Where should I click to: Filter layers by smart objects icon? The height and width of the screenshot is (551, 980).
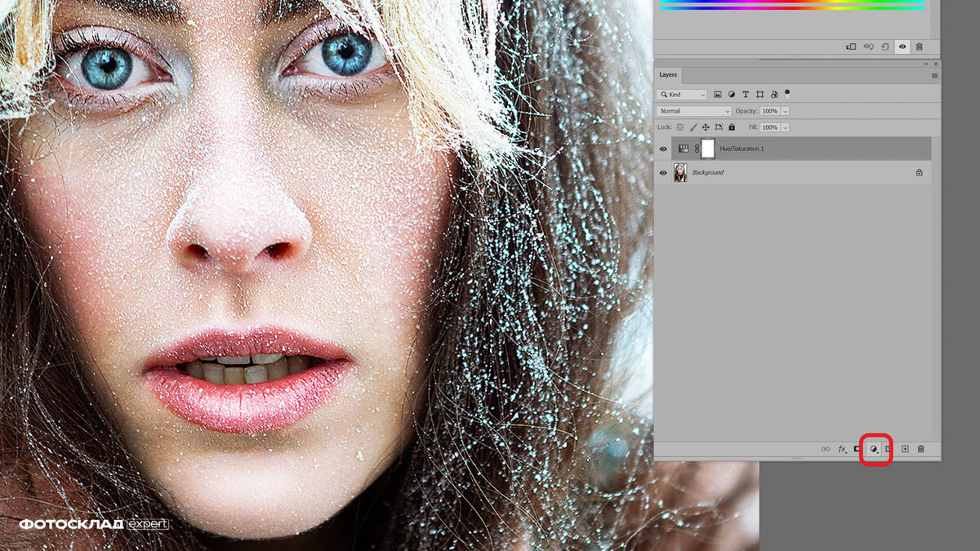[773, 95]
